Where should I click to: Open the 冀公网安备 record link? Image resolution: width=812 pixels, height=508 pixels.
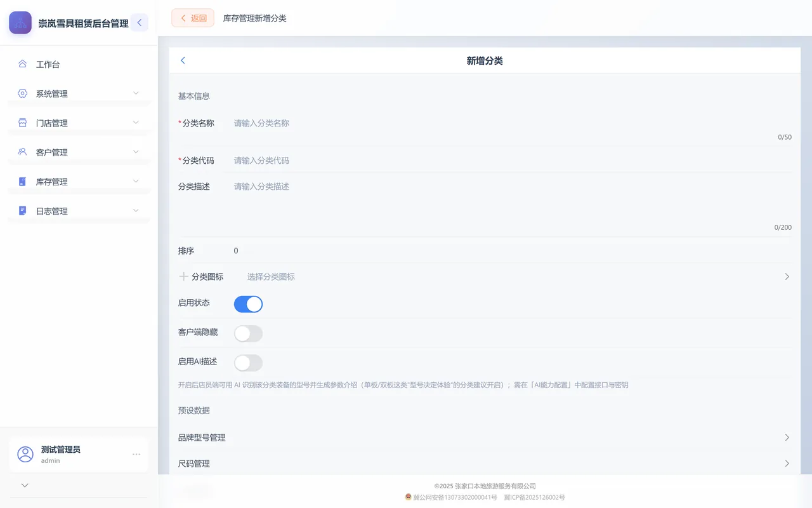[x=455, y=497]
